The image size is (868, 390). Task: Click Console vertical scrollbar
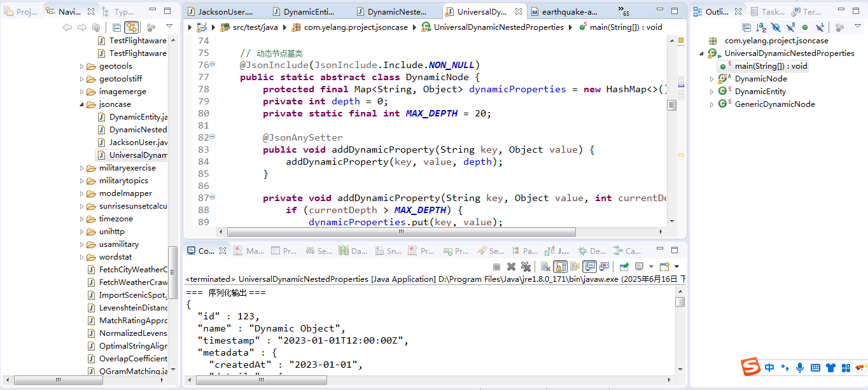pos(680,302)
